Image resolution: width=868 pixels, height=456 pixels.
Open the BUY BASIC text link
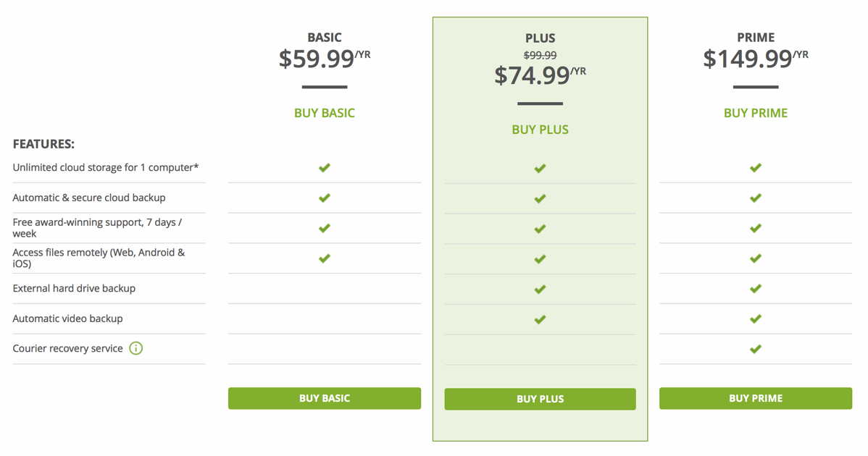325,113
